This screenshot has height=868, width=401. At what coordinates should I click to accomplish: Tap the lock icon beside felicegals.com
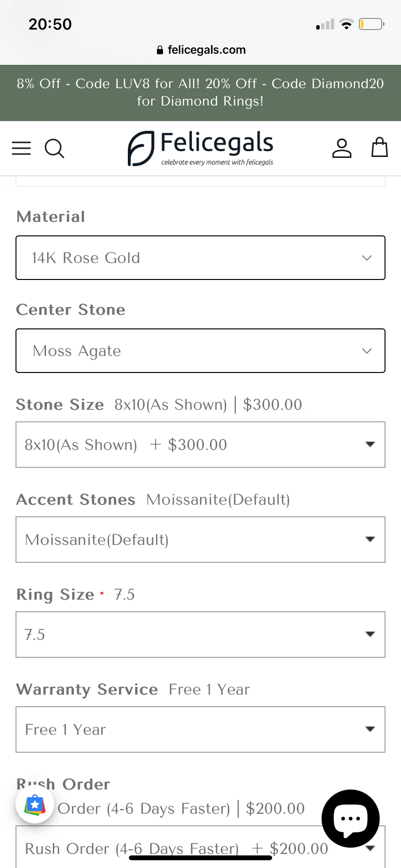[160, 50]
